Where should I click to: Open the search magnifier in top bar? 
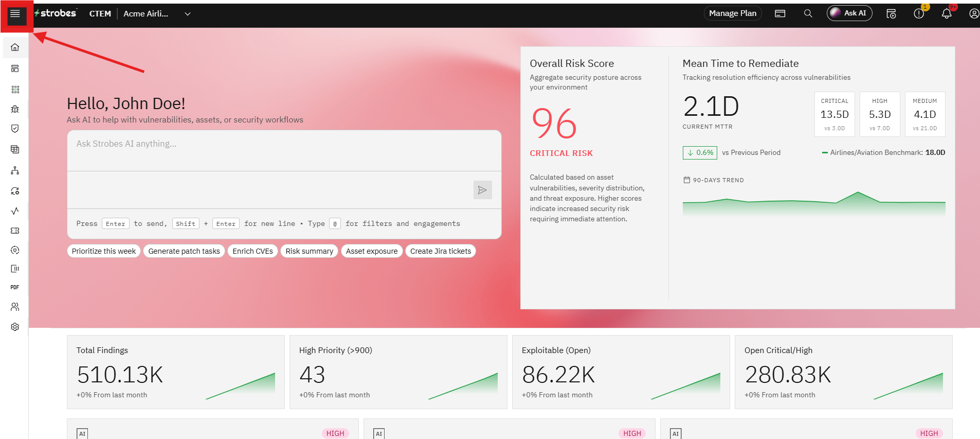[x=808, y=13]
